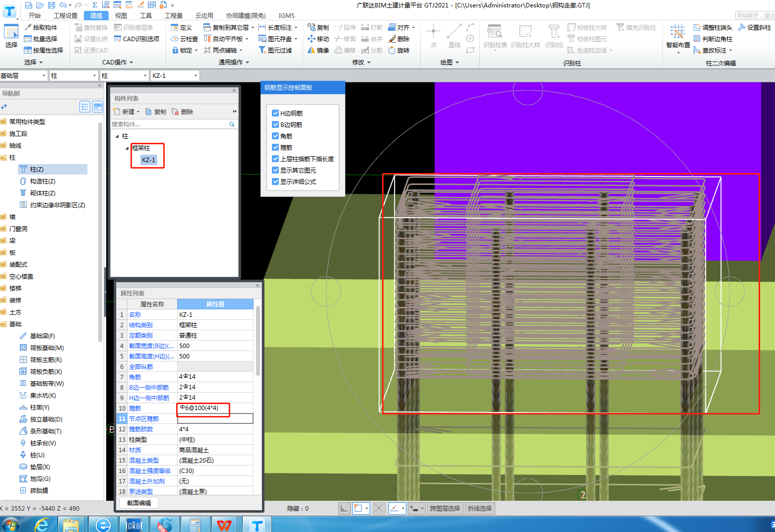Click the CAD识别选项 recognition options tool
The height and width of the screenshot is (532, 775).
tap(137, 39)
